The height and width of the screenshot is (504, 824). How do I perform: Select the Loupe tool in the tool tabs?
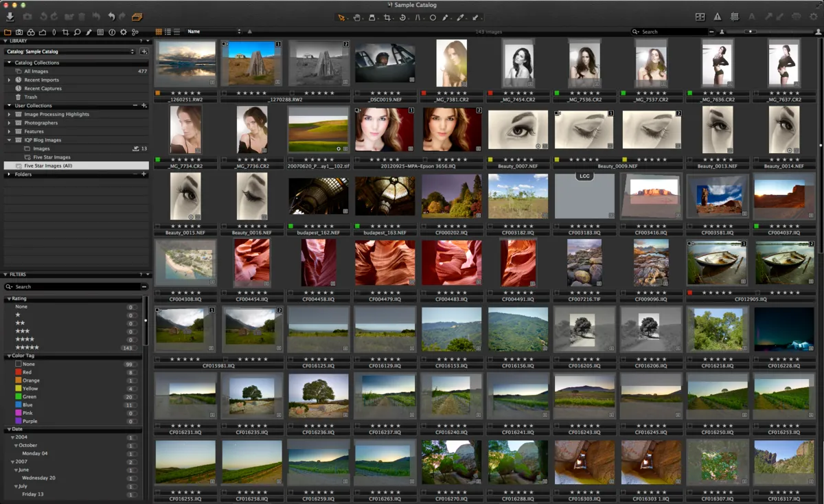point(77,32)
